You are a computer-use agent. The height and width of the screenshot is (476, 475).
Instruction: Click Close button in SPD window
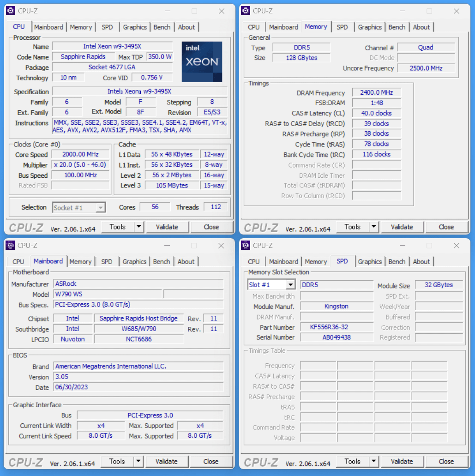pyautogui.click(x=446, y=461)
